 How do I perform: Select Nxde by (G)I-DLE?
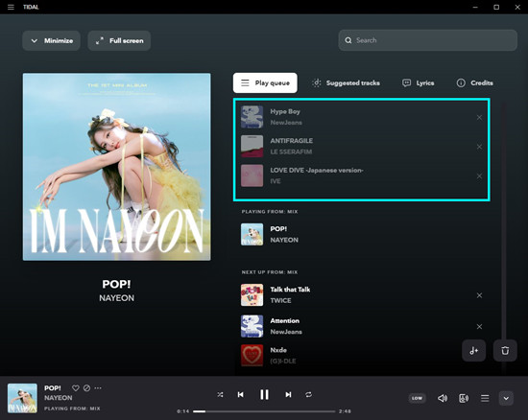[x=361, y=356]
